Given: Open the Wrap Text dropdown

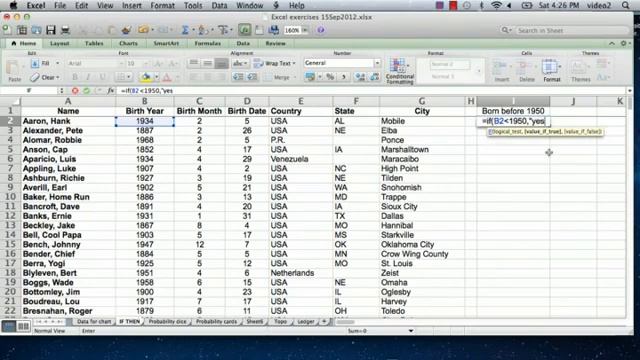Looking at the screenshot, I should tap(294, 63).
